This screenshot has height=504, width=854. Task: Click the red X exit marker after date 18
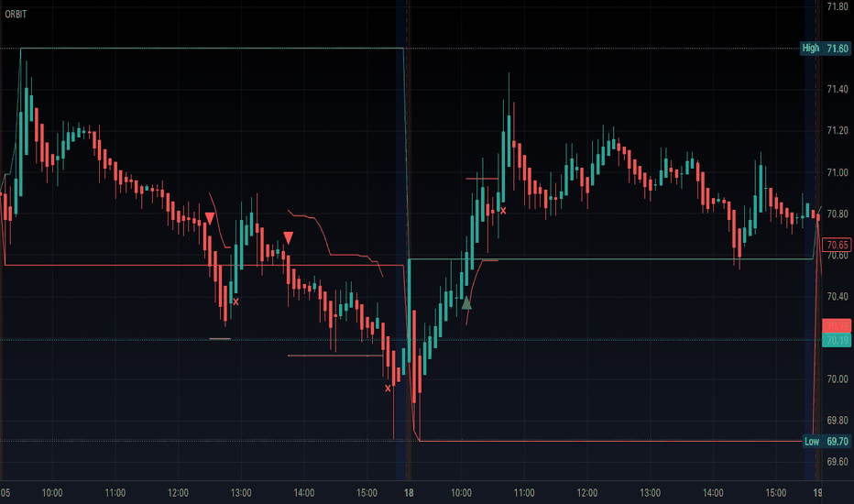(503, 211)
